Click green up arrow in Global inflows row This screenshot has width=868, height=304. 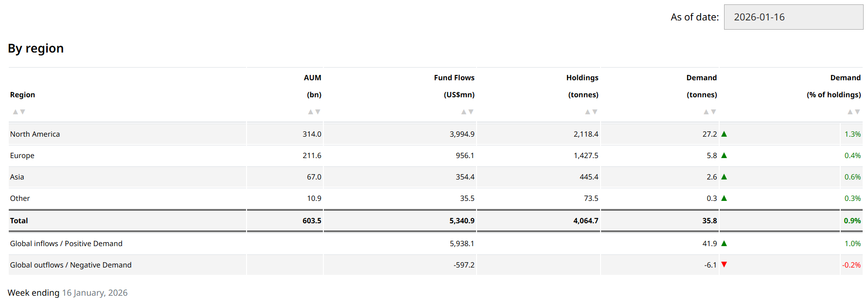[x=724, y=244]
